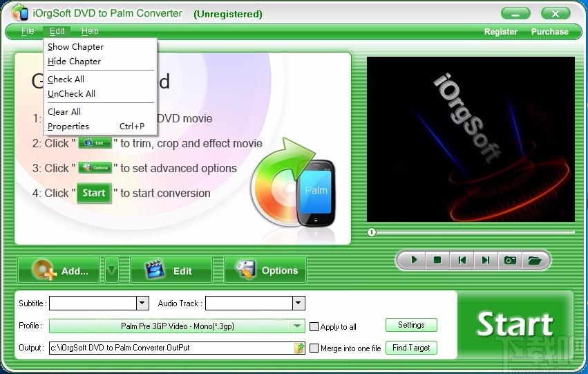The height and width of the screenshot is (374, 588).
Task: Click the preview seek slider handle
Action: [x=371, y=232]
